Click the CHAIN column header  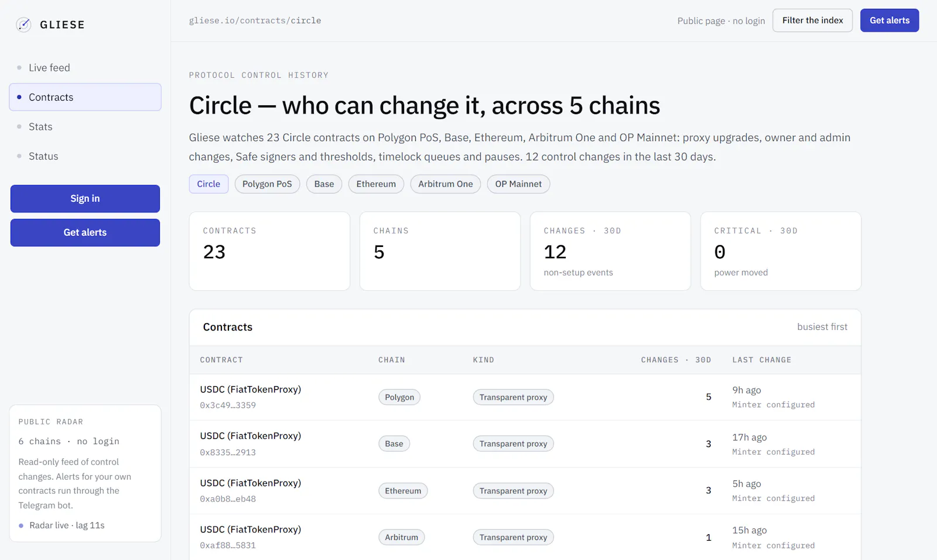pos(392,360)
